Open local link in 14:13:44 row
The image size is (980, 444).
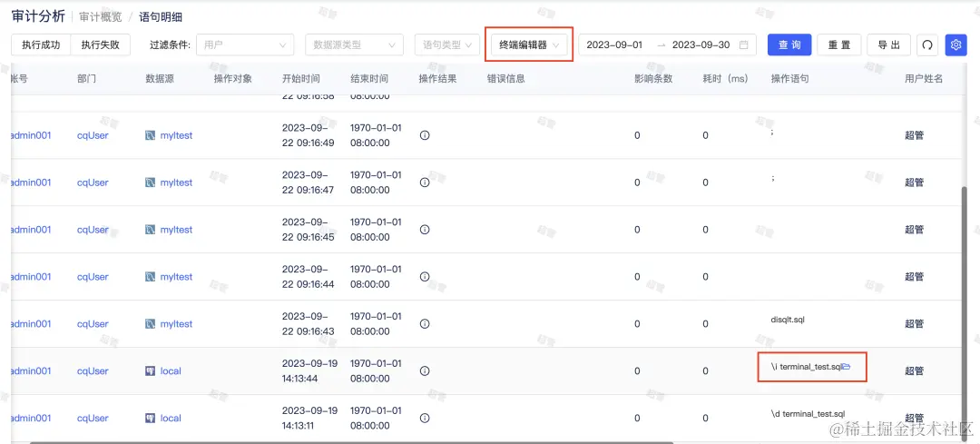coord(171,370)
